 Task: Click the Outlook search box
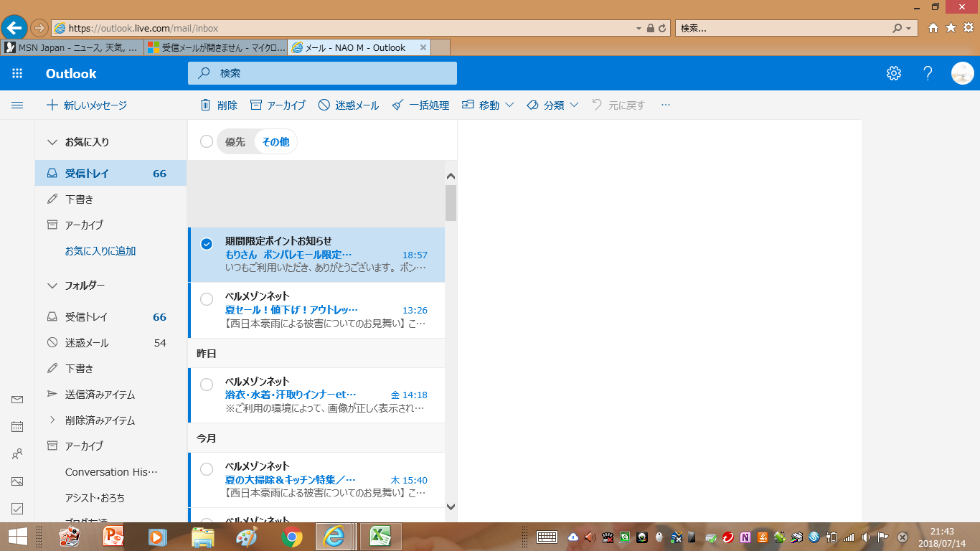pyautogui.click(x=322, y=73)
